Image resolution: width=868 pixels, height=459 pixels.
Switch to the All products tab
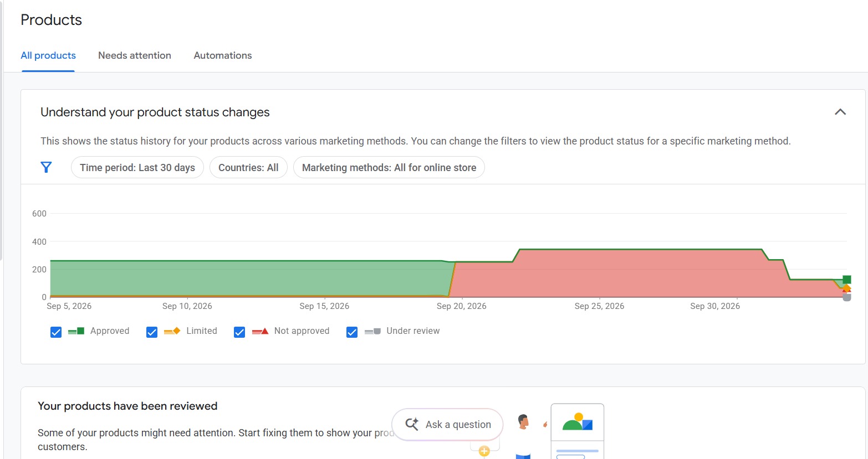[x=48, y=55]
